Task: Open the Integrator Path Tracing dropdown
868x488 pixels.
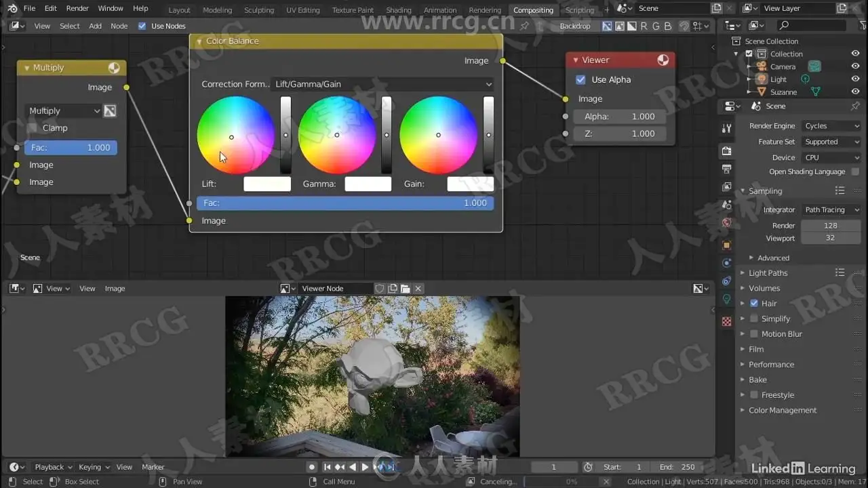Action: tap(831, 210)
